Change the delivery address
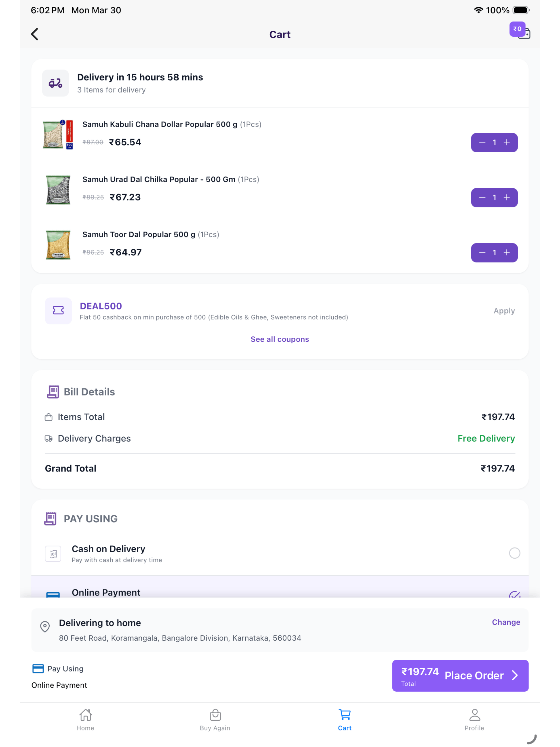 tap(506, 622)
